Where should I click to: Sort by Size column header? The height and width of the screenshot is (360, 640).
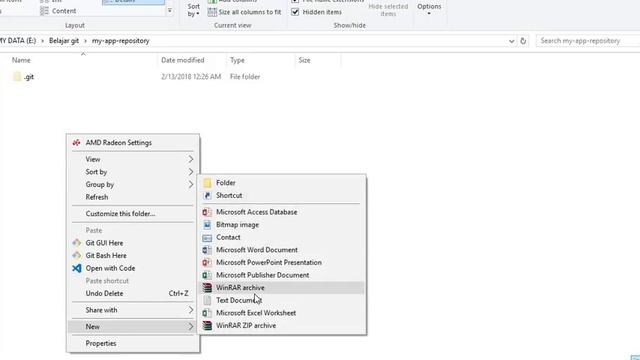tap(304, 60)
